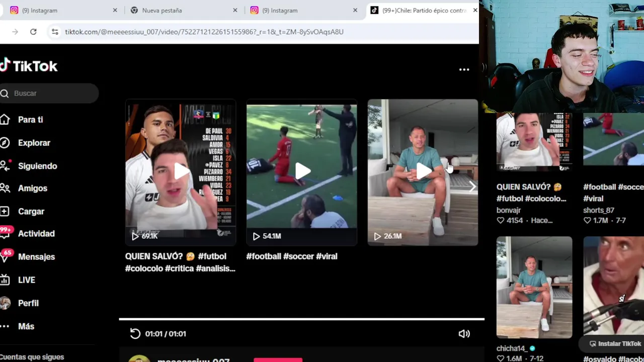Screen dimensions: 644x362
Task: Open Mensajes inbox
Action: tap(36, 256)
